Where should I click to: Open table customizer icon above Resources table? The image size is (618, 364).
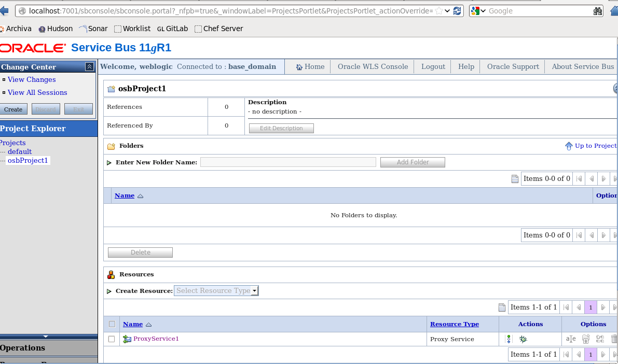502,307
